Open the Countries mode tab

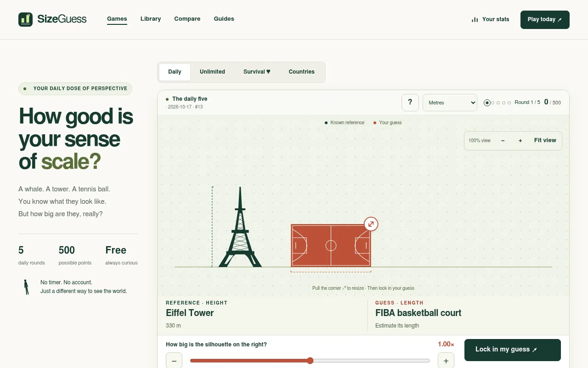pyautogui.click(x=301, y=72)
